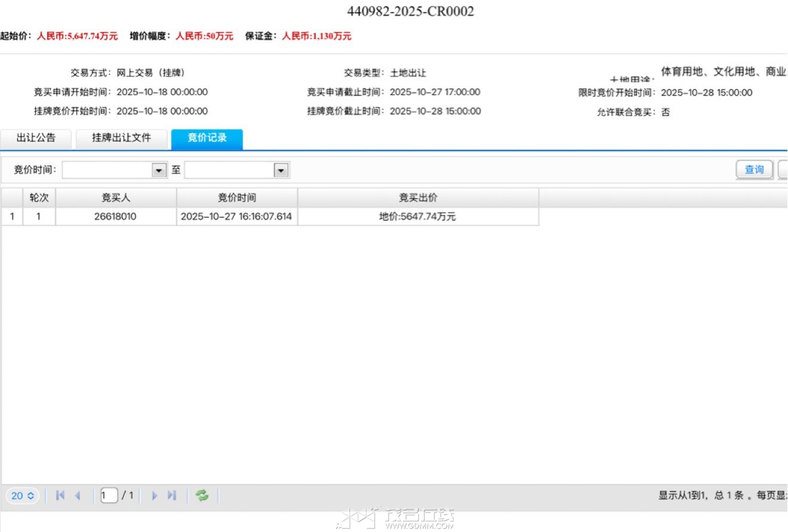Jump to the last page of records

172,496
